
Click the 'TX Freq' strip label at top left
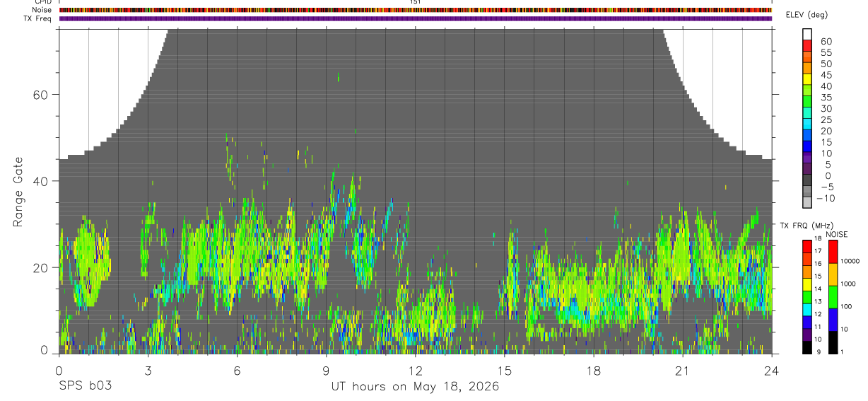click(x=38, y=18)
